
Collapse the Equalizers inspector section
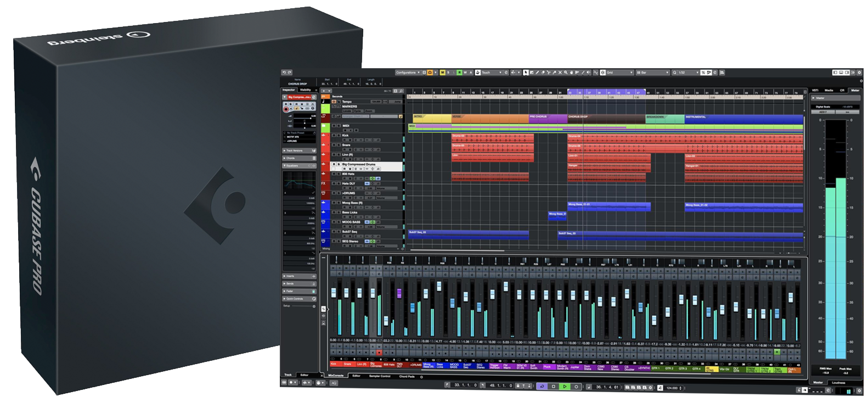click(x=299, y=166)
